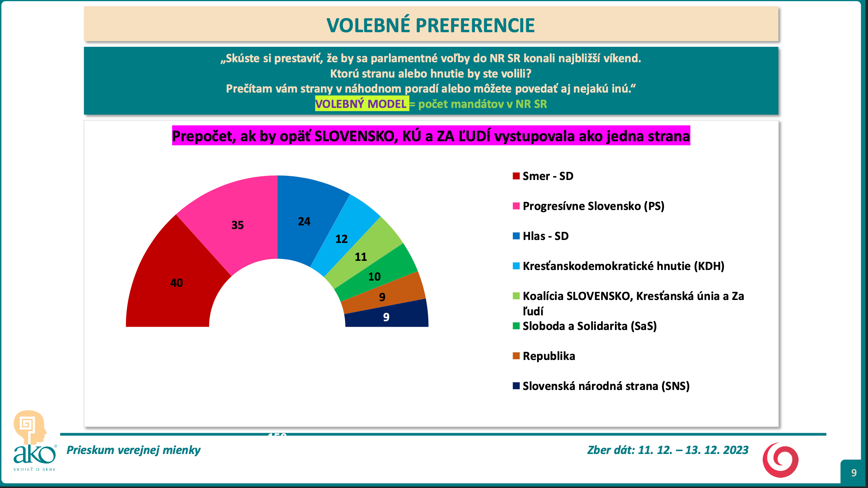Click the green SaS legend marker

point(516,326)
